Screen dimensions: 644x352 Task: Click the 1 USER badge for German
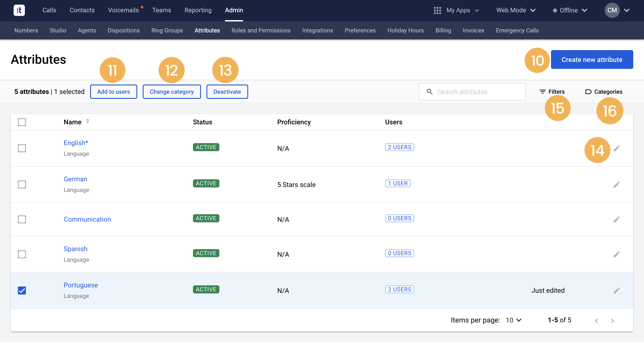tap(398, 183)
